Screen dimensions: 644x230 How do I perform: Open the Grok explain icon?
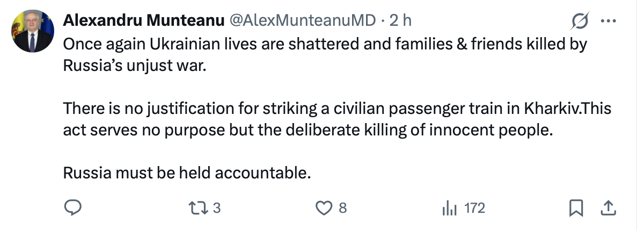(580, 21)
